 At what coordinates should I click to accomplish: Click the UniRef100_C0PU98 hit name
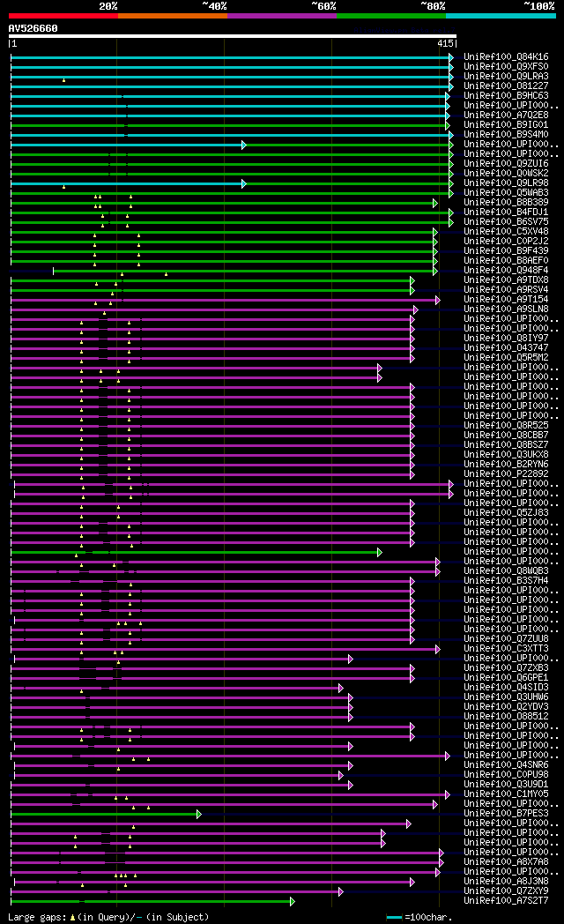pos(506,775)
